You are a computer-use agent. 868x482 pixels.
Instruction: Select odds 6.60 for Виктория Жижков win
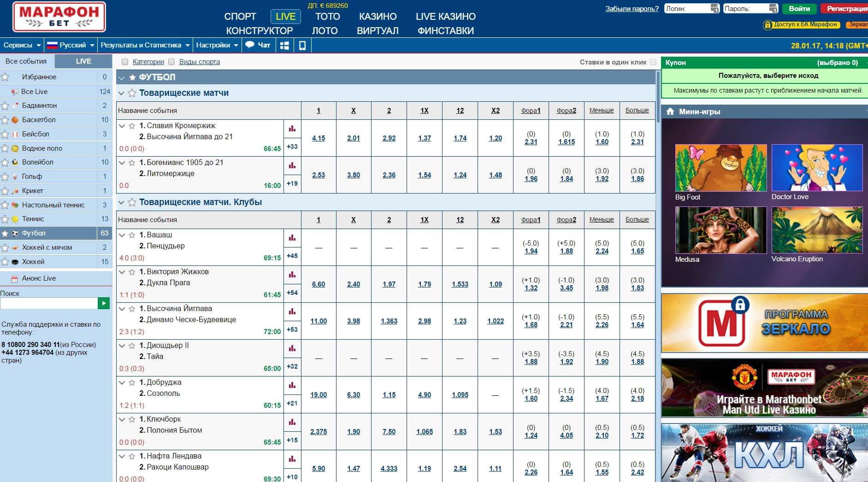[319, 284]
